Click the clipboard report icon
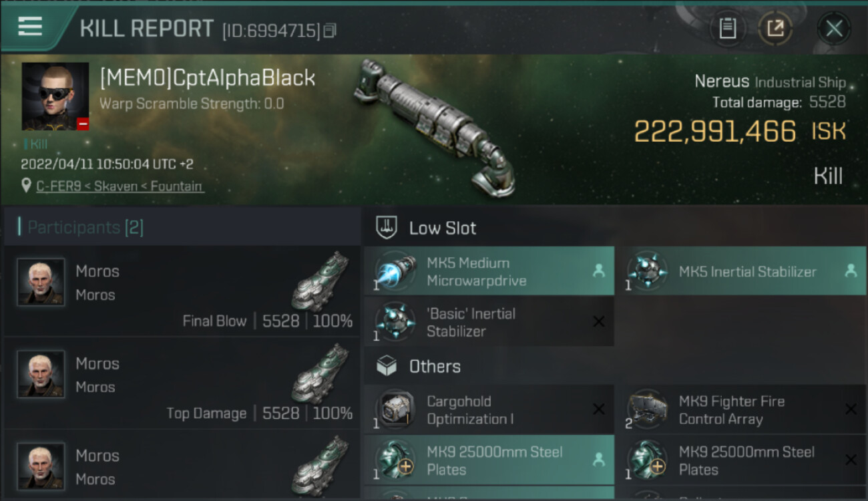This screenshot has width=868, height=501. pyautogui.click(x=727, y=29)
